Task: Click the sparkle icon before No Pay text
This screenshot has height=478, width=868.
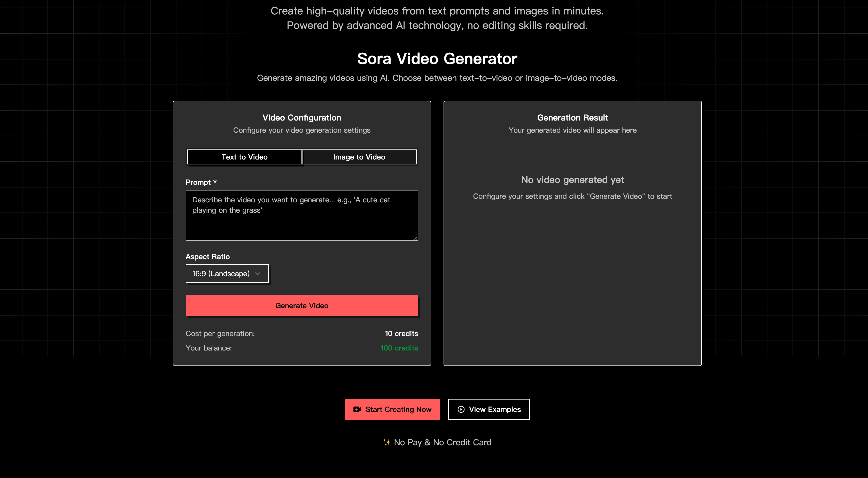Action: [x=387, y=442]
